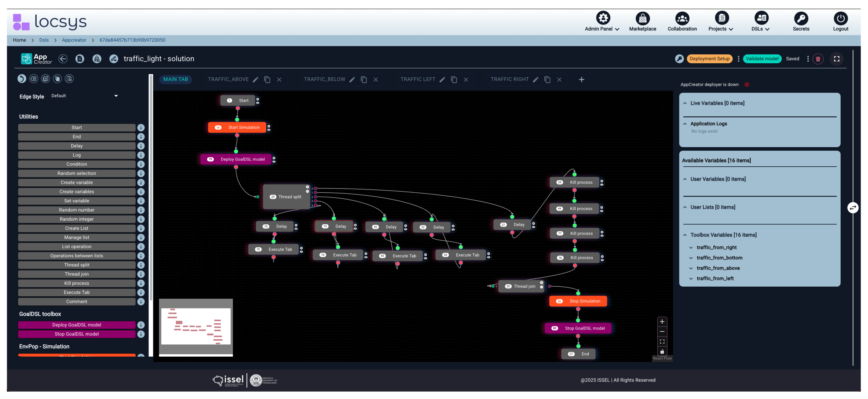The image size is (868, 399).
Task: Click the back arrow beside App Creator logo
Action: tap(63, 59)
